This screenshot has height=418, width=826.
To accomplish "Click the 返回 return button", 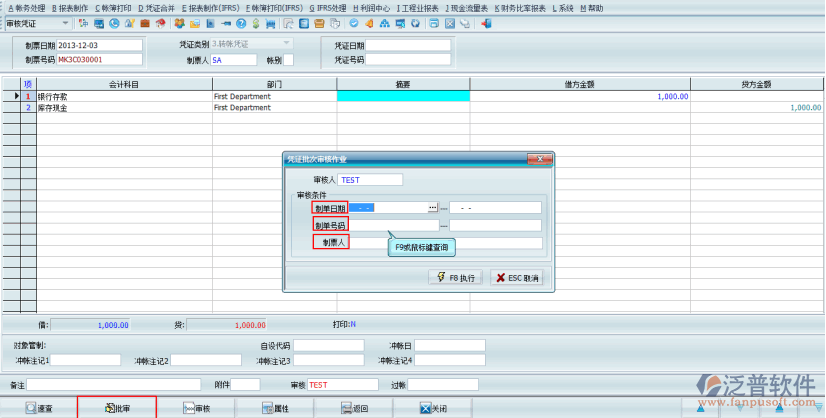I will point(353,408).
